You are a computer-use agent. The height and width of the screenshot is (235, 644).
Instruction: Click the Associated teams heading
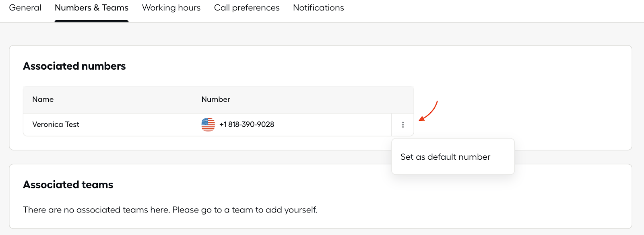pos(68,185)
